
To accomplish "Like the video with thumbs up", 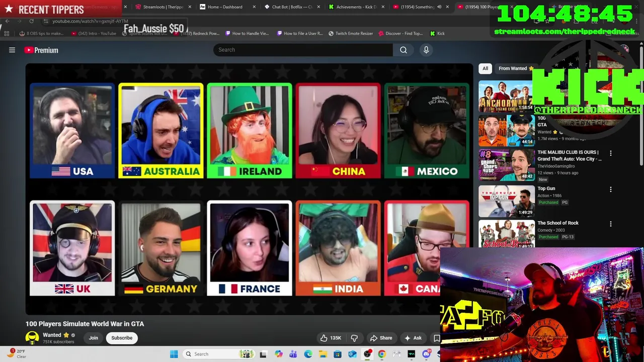I will 331,338.
